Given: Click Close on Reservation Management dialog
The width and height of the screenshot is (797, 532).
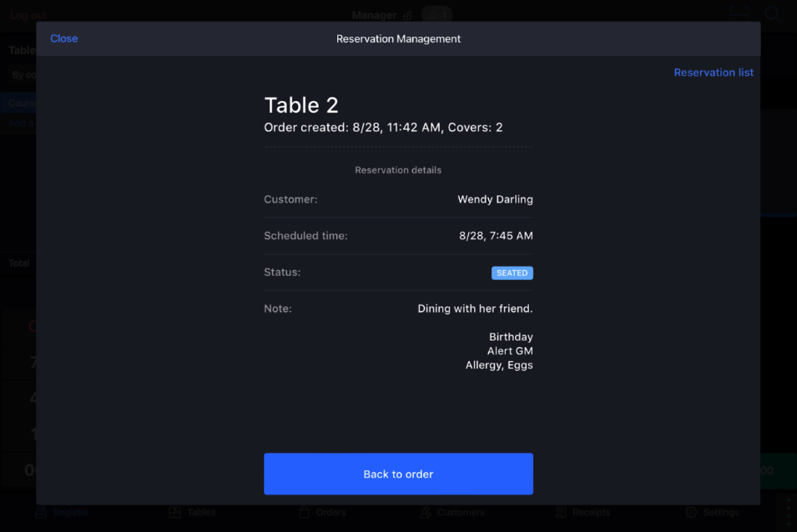Looking at the screenshot, I should click(x=63, y=38).
